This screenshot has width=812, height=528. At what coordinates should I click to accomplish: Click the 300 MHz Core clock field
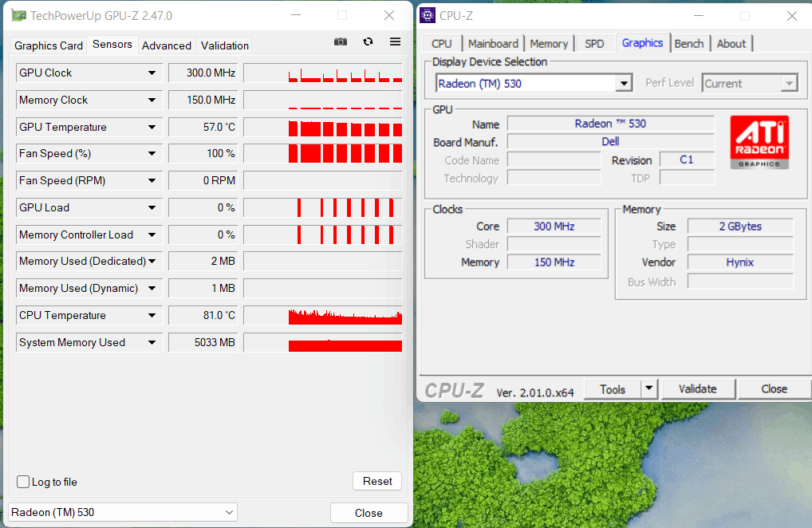click(x=554, y=227)
